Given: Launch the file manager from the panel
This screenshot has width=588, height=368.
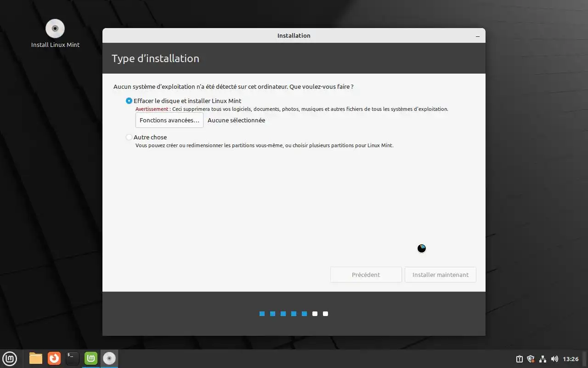Looking at the screenshot, I should [x=36, y=358].
